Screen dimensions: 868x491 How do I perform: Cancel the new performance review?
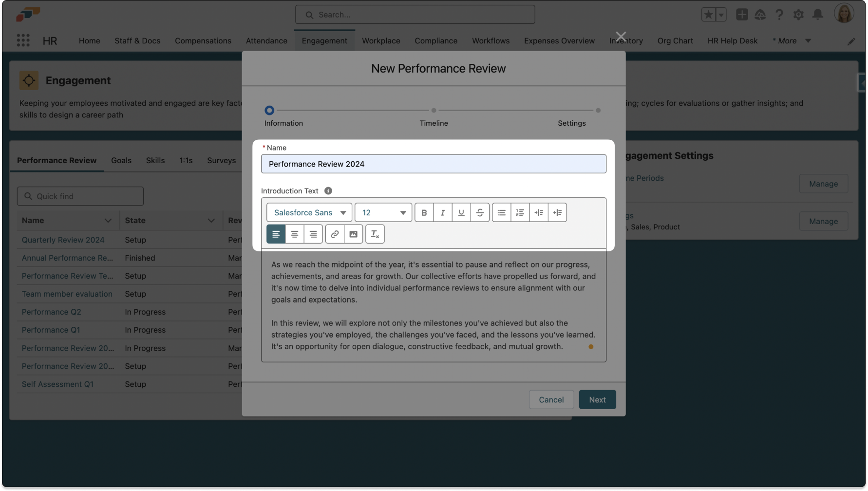coord(551,399)
